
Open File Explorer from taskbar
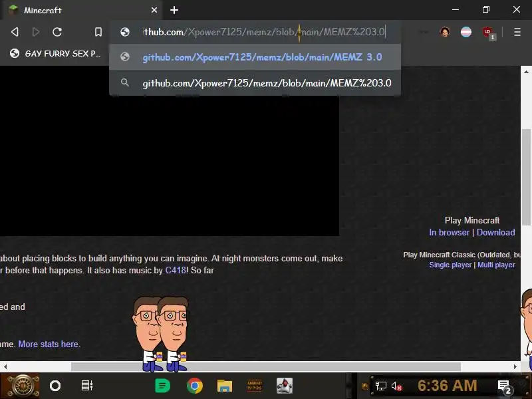pos(225,386)
